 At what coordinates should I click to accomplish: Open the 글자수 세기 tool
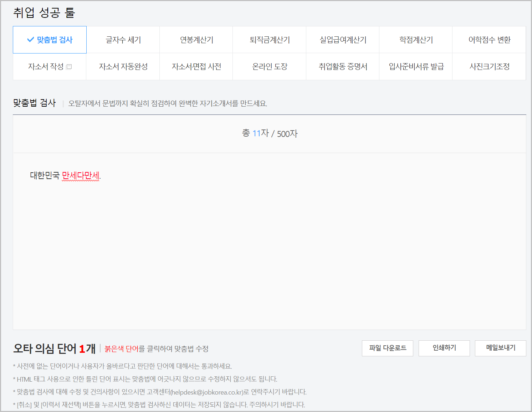point(123,40)
